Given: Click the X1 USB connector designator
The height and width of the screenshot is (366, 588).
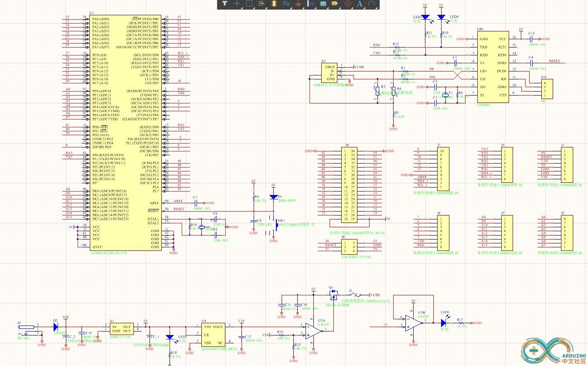Looking at the screenshot, I should click(x=323, y=62).
